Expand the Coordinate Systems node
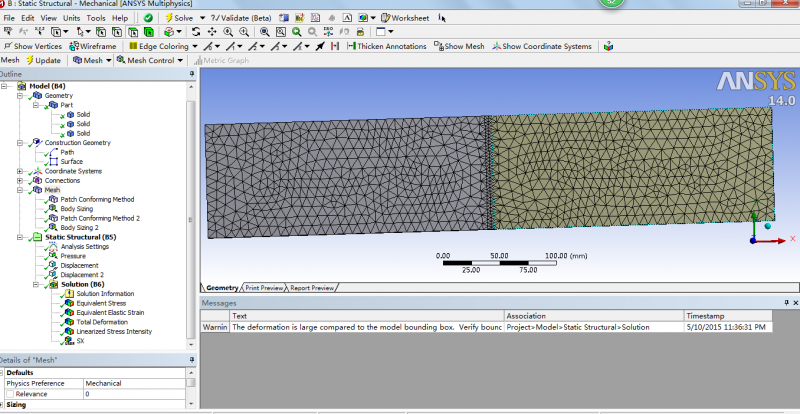This screenshot has width=800, height=414. tap(20, 171)
